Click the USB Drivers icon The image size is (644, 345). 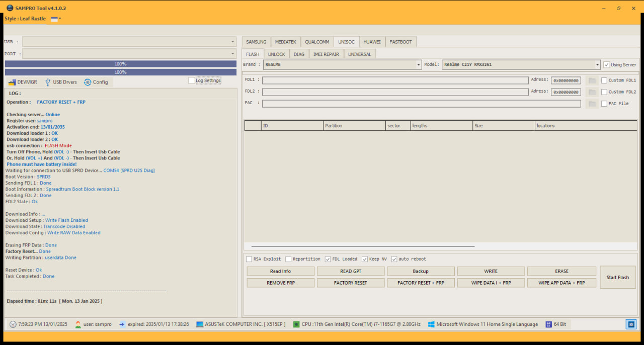[48, 82]
